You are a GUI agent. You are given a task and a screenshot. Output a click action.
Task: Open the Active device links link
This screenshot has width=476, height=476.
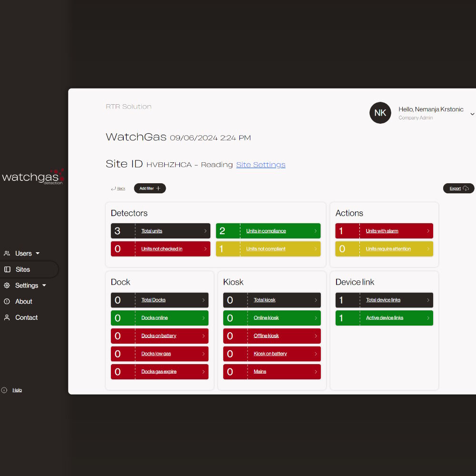(x=385, y=318)
